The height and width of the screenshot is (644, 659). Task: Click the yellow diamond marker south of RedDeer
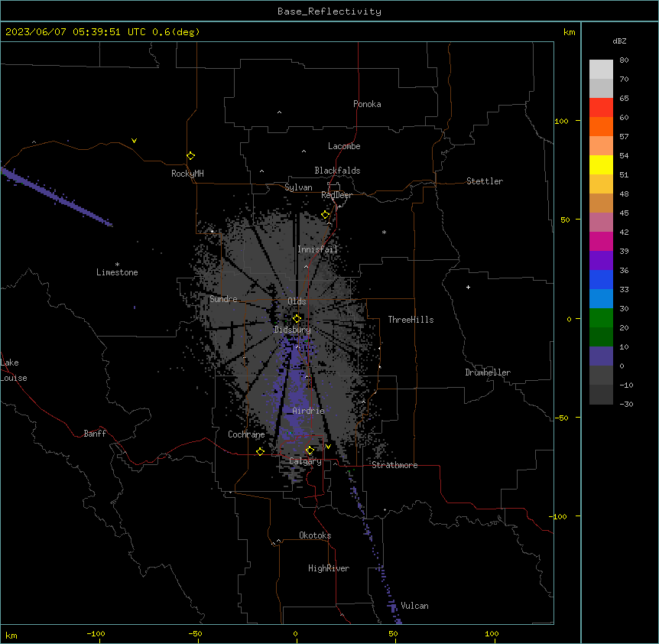coord(326,215)
